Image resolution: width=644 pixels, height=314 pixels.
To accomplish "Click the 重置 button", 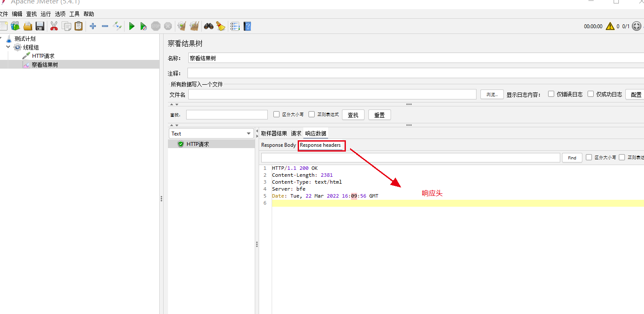I will tap(380, 115).
